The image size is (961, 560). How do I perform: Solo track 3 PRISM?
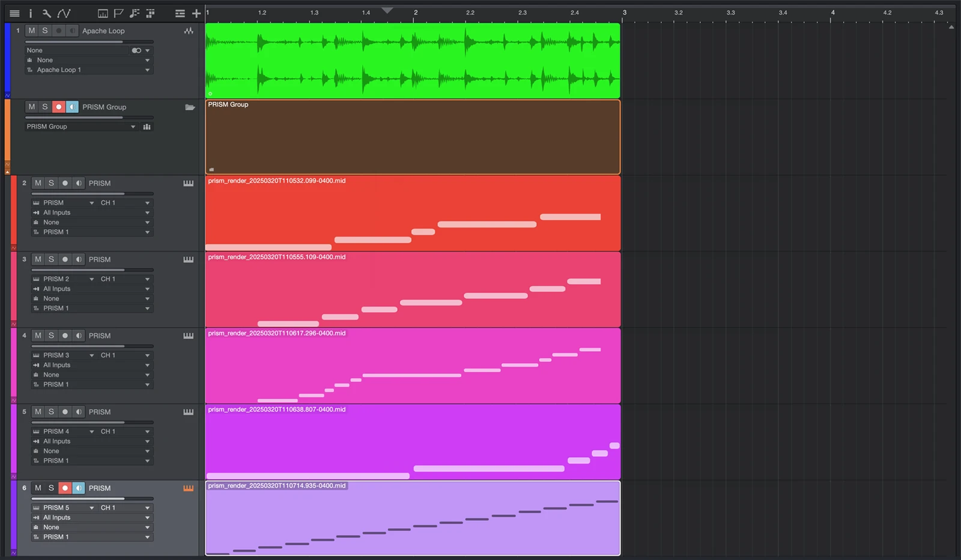[x=51, y=259]
